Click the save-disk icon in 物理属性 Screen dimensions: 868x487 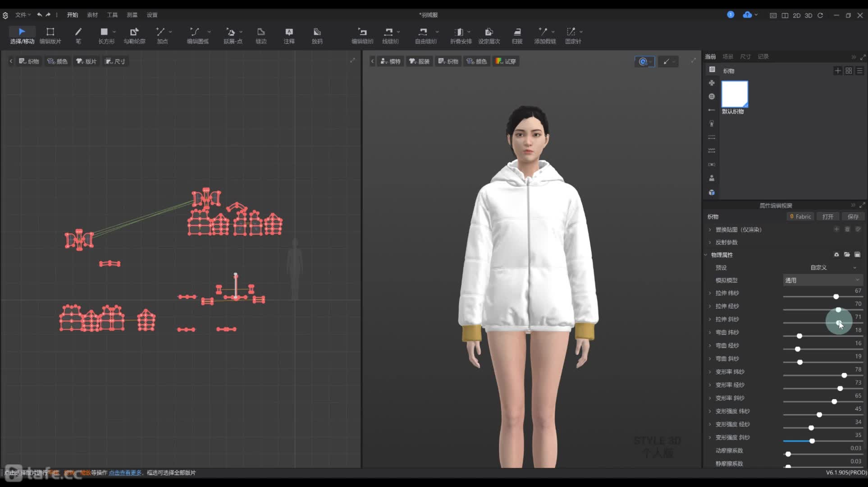pyautogui.click(x=858, y=255)
